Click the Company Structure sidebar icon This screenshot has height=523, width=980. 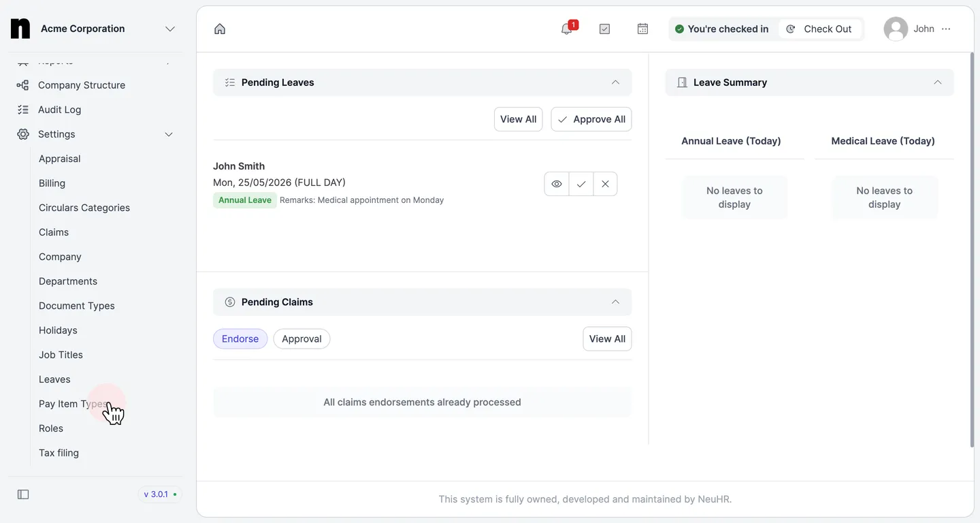(x=23, y=85)
